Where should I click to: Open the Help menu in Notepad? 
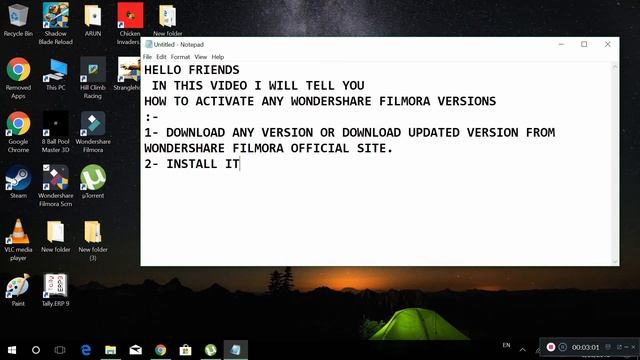pyautogui.click(x=218, y=57)
